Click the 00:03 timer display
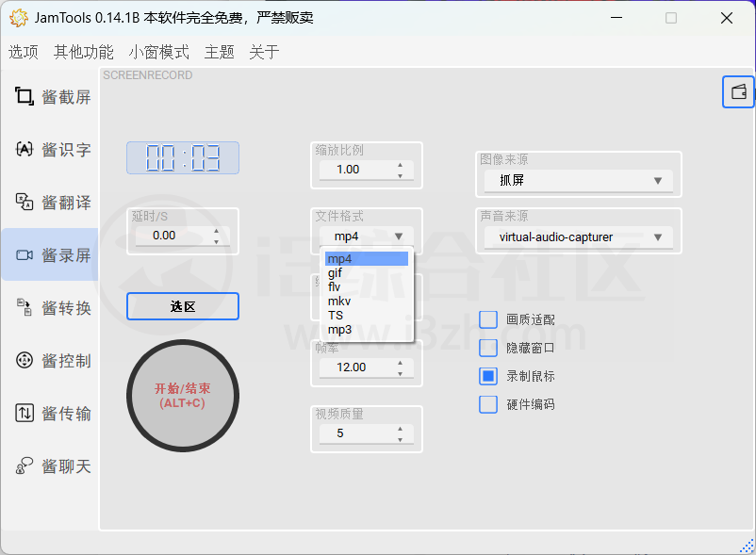The height and width of the screenshot is (555, 756). point(183,157)
